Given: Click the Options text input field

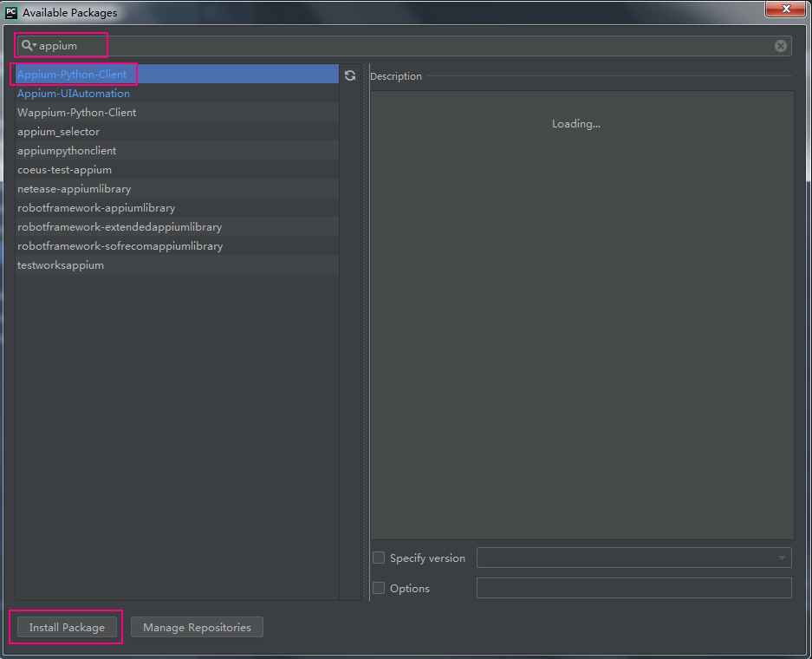Looking at the screenshot, I should tap(633, 588).
